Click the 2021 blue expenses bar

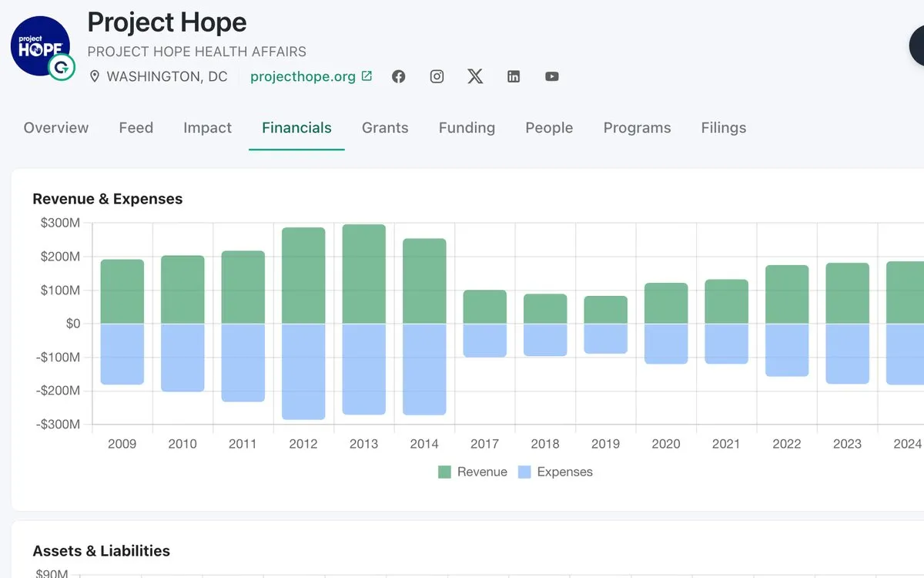tap(727, 344)
